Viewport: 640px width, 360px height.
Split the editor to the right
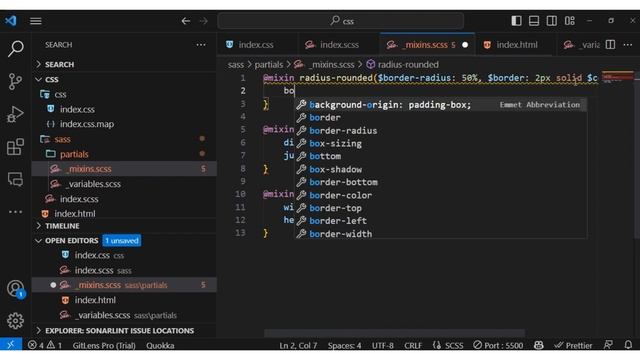611,44
